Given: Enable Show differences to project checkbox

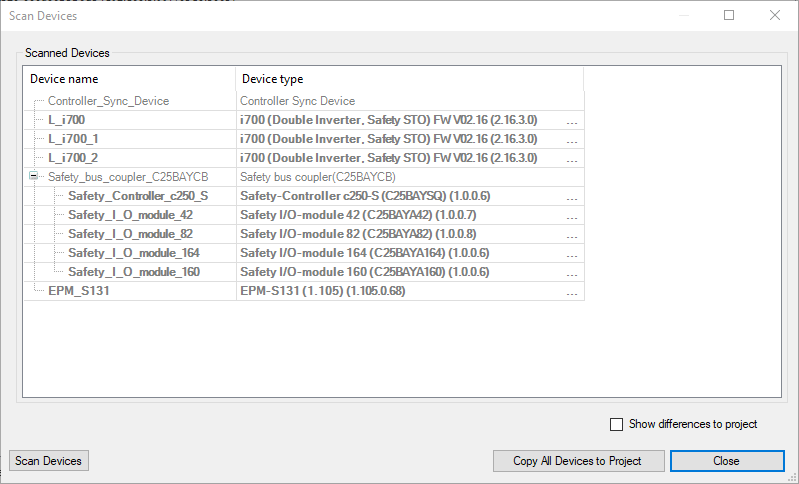Looking at the screenshot, I should [x=616, y=424].
